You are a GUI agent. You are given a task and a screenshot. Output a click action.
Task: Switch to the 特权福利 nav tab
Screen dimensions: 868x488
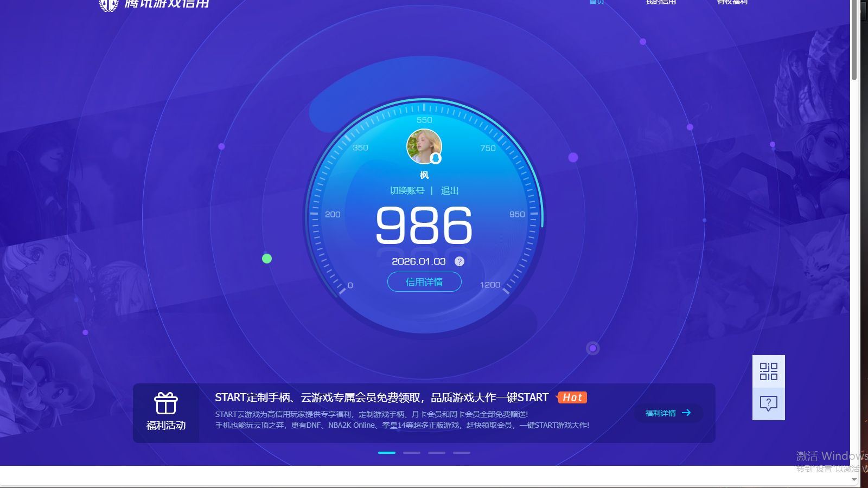[732, 2]
